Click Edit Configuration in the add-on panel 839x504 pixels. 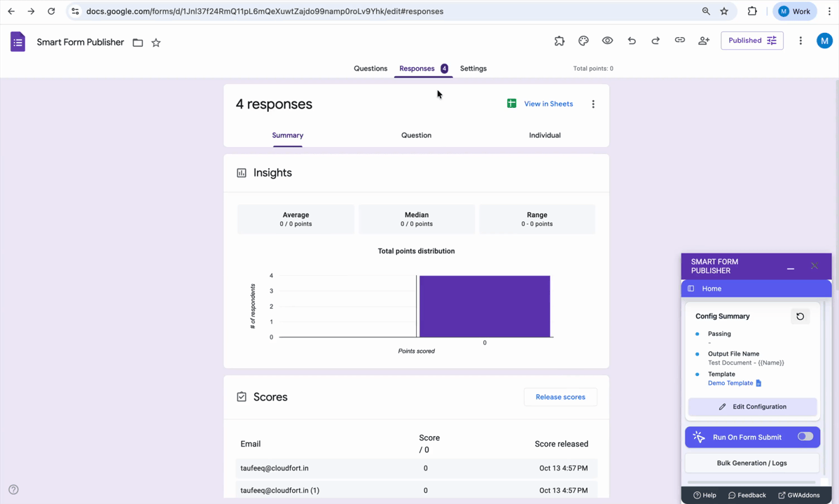pos(752,407)
